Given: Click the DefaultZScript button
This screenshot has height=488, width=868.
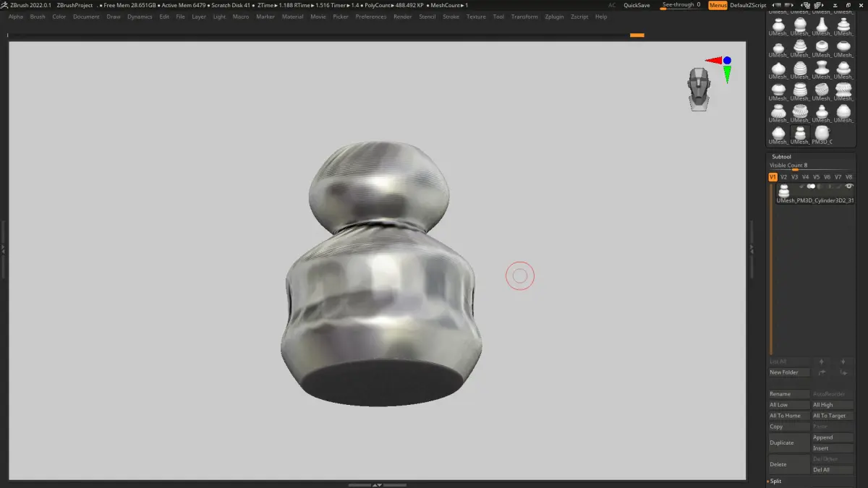Looking at the screenshot, I should tap(748, 5).
